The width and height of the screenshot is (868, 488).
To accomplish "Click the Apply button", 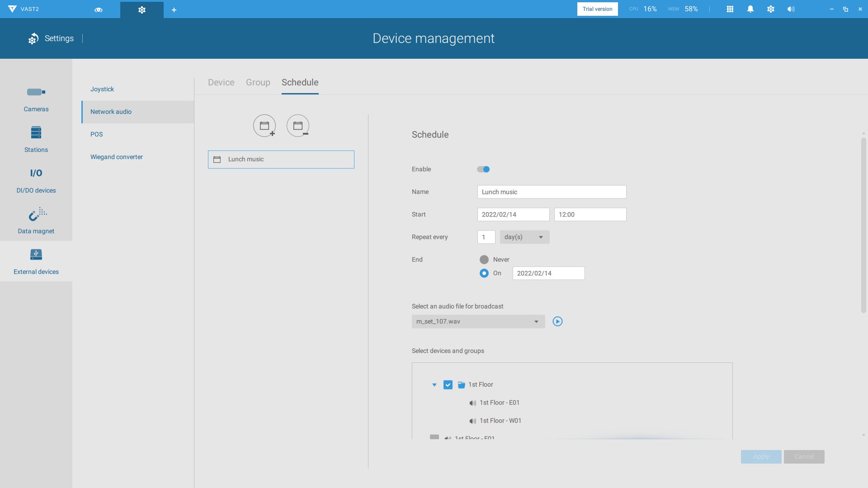I will pos(761,457).
